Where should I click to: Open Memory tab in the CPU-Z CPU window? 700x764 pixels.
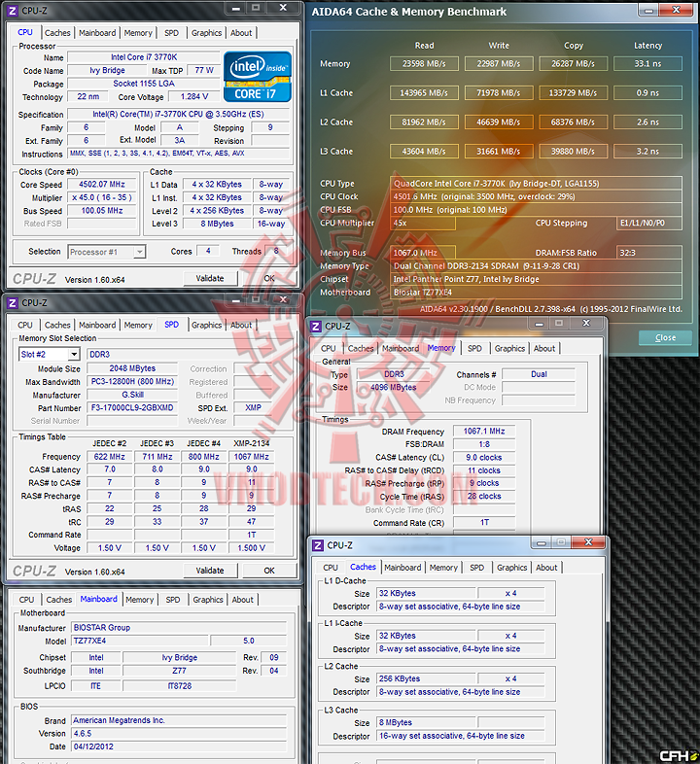[138, 33]
